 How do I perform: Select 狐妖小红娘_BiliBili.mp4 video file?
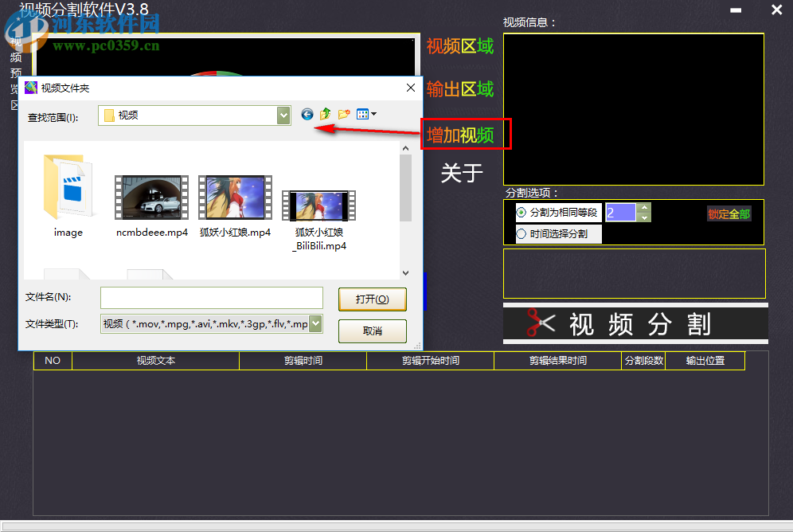(x=319, y=221)
